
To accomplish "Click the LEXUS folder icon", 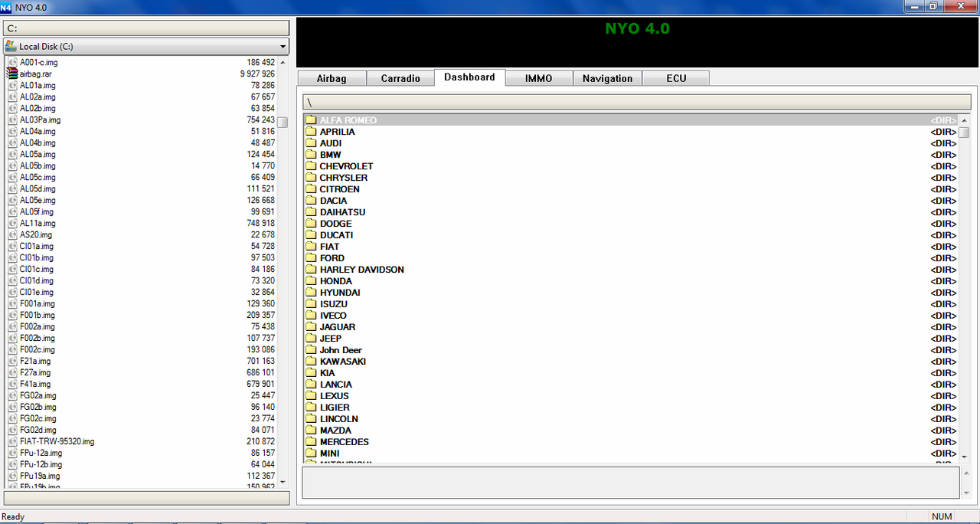I will (311, 396).
